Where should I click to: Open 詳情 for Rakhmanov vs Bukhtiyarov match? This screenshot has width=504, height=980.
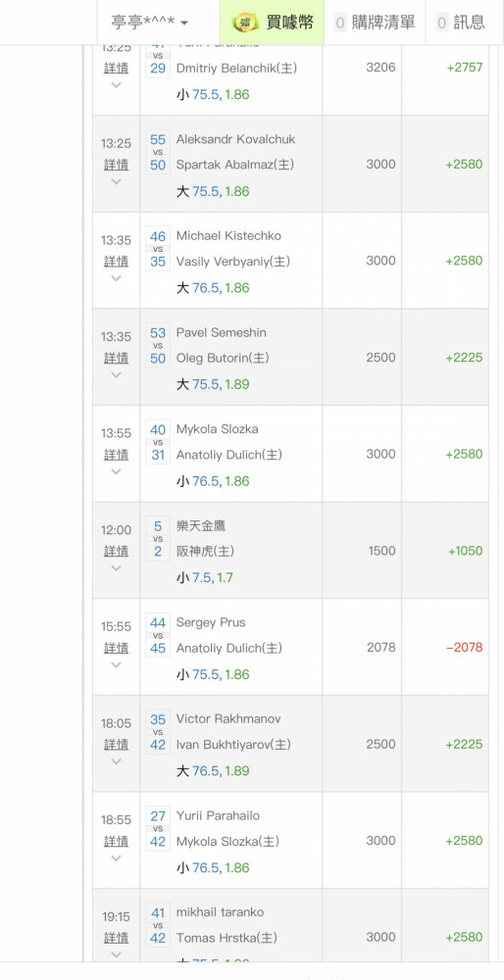[117, 745]
